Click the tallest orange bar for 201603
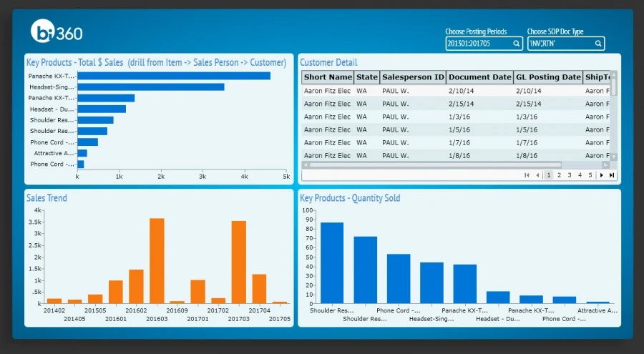This screenshot has height=354, width=644. click(x=157, y=260)
